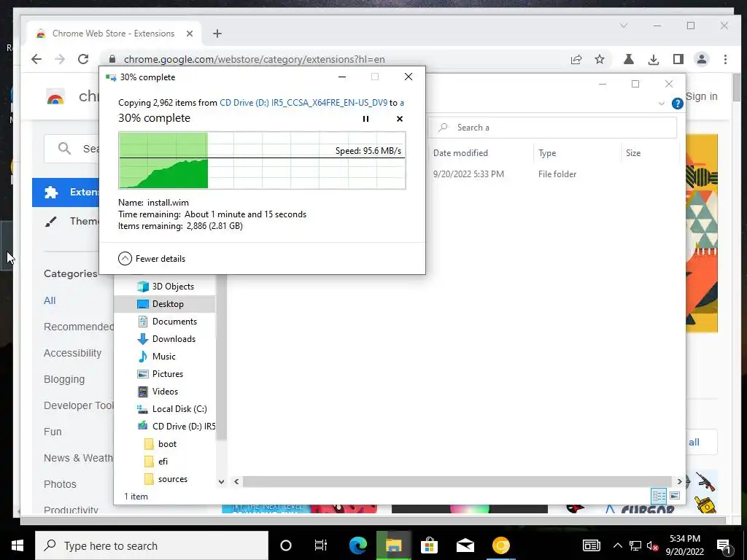Toggle Chrome side panel icon
The height and width of the screenshot is (560, 747).
tap(678, 59)
